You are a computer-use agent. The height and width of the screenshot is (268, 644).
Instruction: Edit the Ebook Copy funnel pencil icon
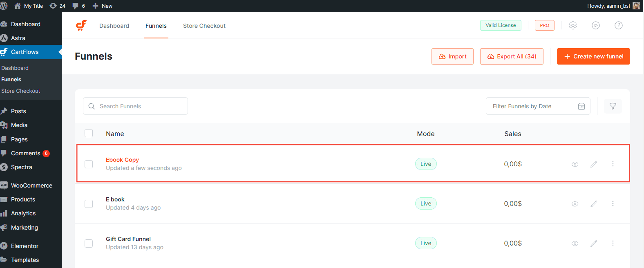coord(594,164)
